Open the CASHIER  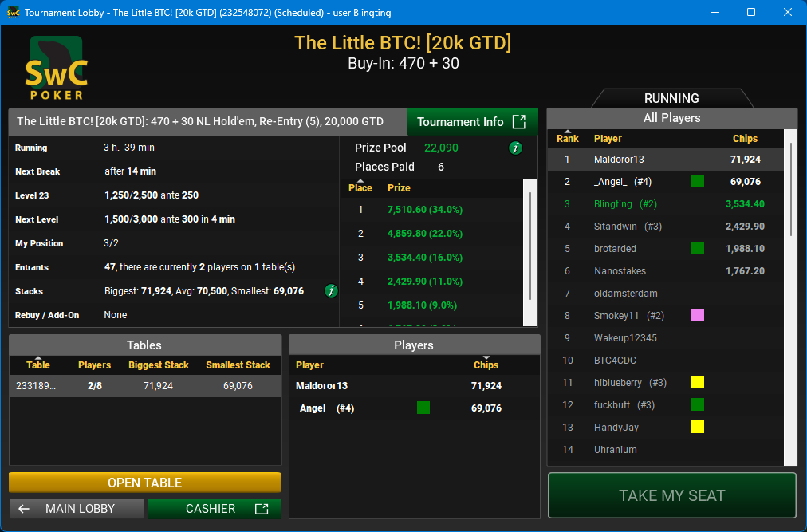point(214,509)
